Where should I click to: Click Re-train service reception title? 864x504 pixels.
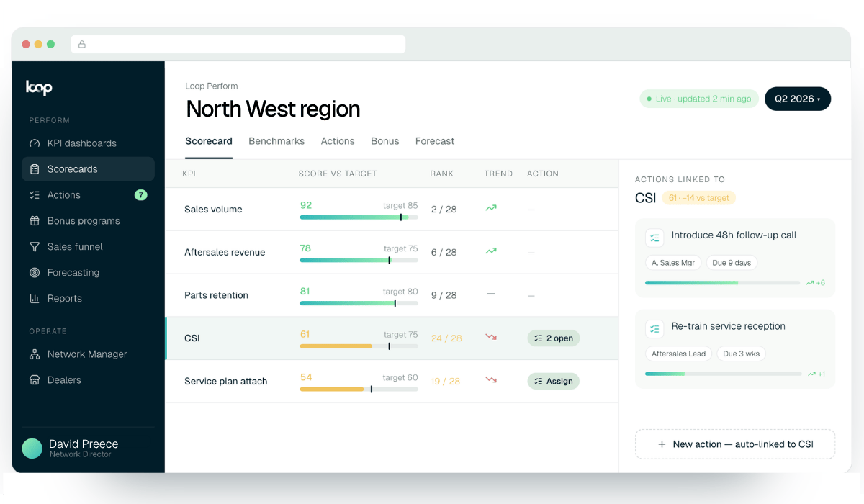point(728,326)
